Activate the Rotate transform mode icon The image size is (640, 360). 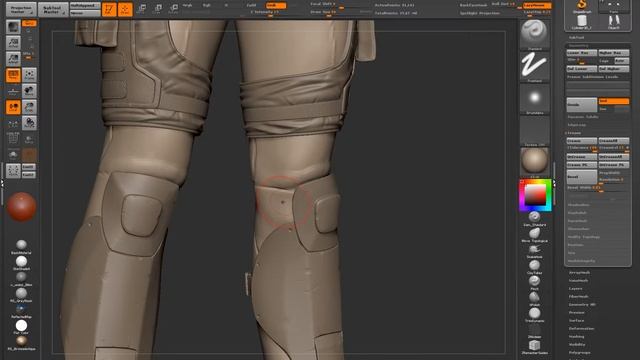tap(173, 9)
